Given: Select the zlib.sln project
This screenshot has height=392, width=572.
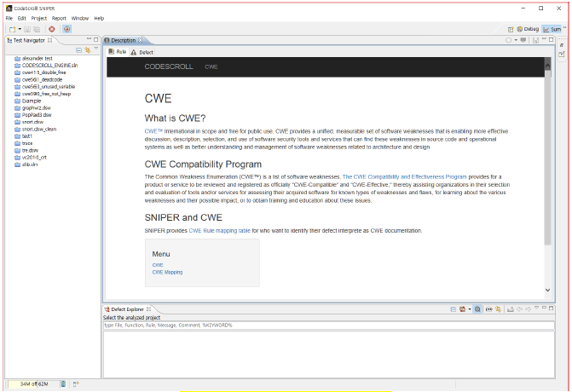Looking at the screenshot, I should 26,164.
